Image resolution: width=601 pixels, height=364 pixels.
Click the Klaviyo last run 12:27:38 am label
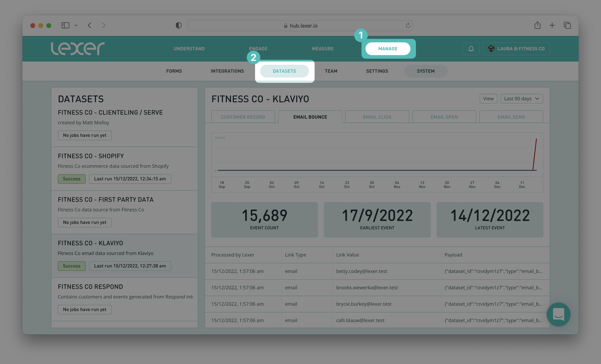[130, 266]
